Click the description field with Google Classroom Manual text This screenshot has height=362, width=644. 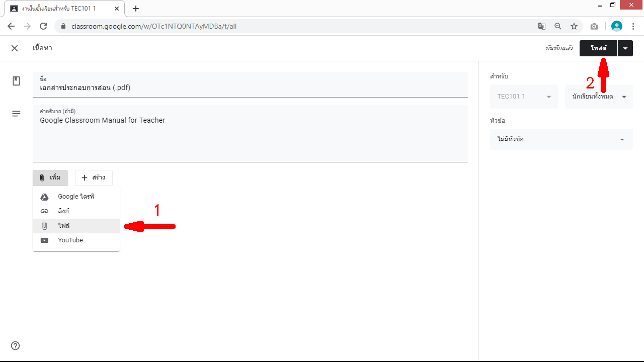[x=250, y=133]
